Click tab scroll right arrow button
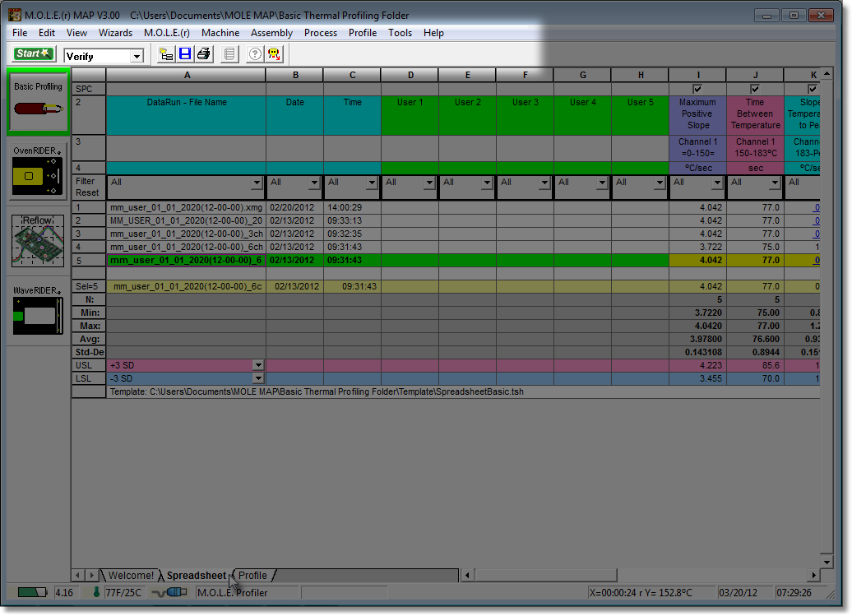Image resolution: width=852 pixels, height=616 pixels. (x=92, y=575)
